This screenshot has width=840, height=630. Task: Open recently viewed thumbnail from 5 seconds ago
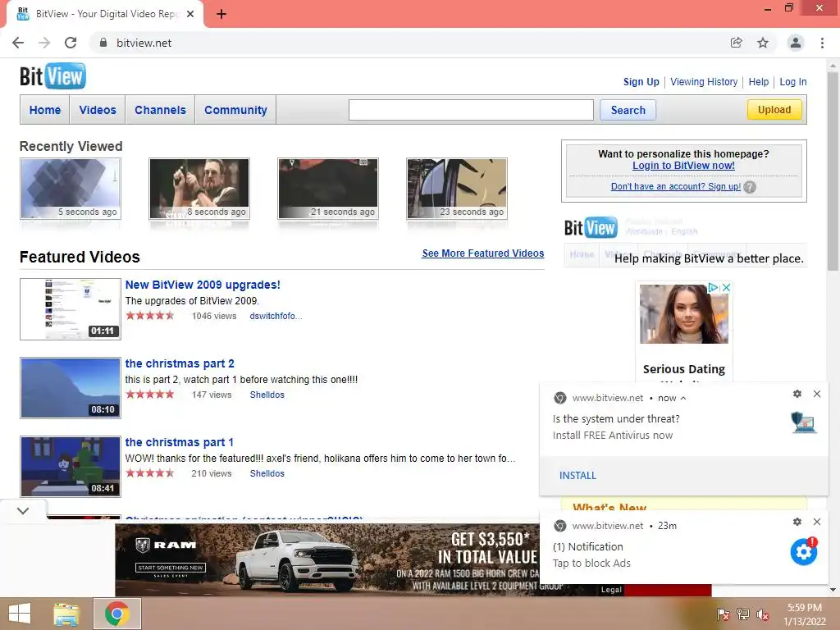click(x=71, y=189)
